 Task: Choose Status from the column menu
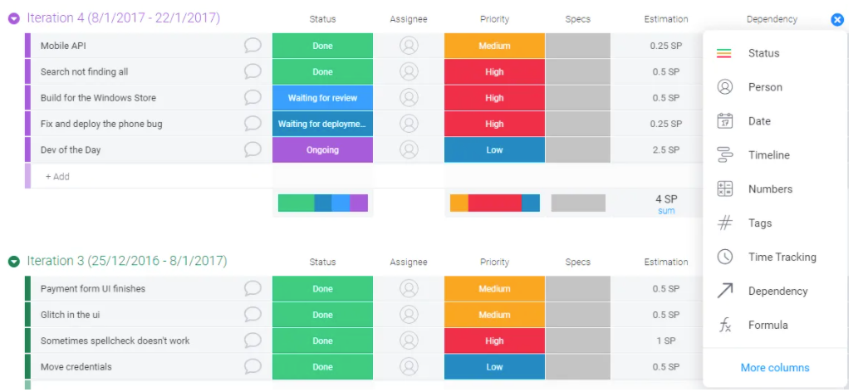click(763, 53)
